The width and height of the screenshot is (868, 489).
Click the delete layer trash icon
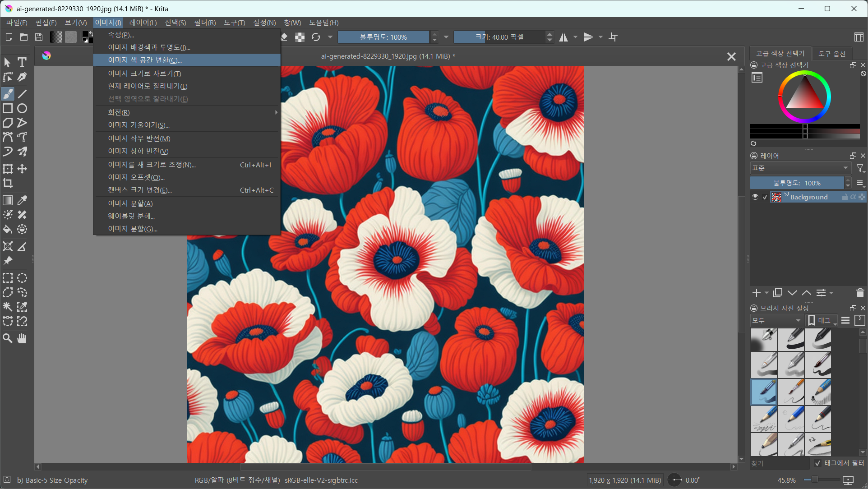pos(860,293)
